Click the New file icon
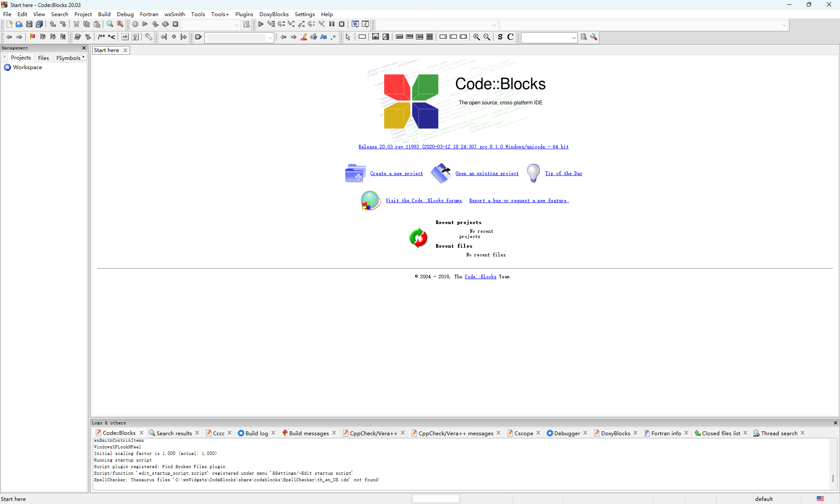Viewport: 840px width, 504px height. click(x=9, y=24)
